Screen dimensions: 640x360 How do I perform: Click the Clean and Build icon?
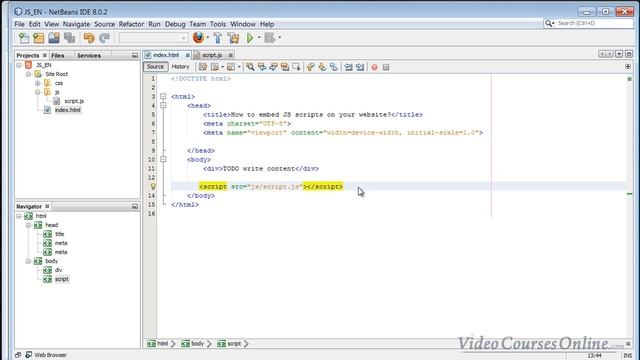click(233, 38)
